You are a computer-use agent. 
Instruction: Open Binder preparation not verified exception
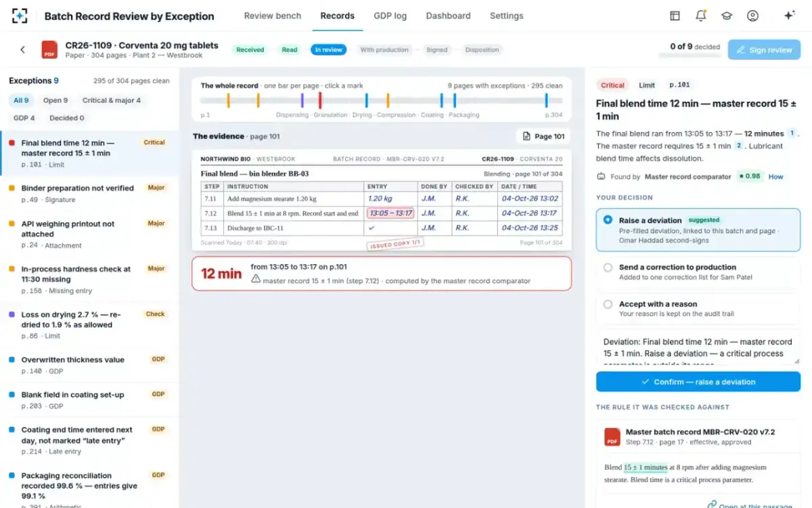[89, 193]
